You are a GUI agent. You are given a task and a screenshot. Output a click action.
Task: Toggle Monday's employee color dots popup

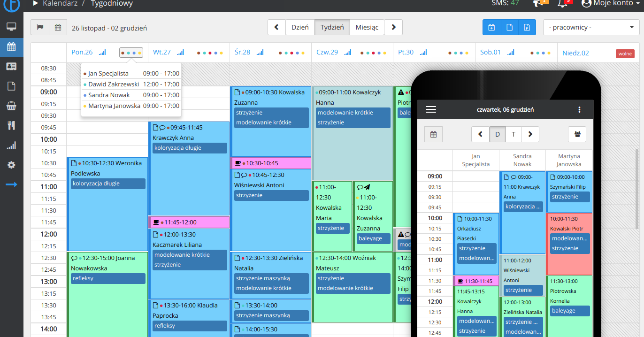[131, 53]
